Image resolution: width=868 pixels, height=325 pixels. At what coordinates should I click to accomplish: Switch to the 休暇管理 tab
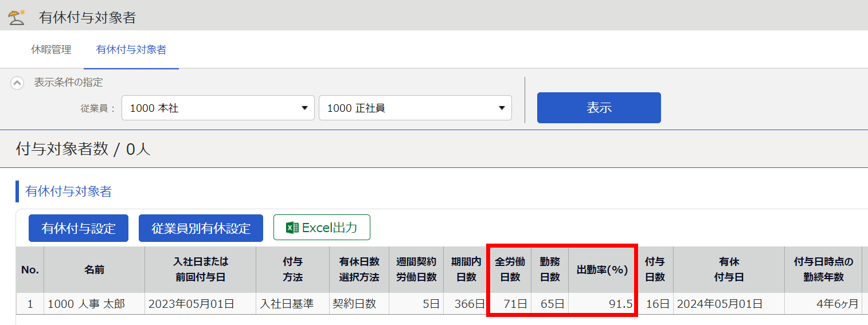pyautogui.click(x=51, y=50)
